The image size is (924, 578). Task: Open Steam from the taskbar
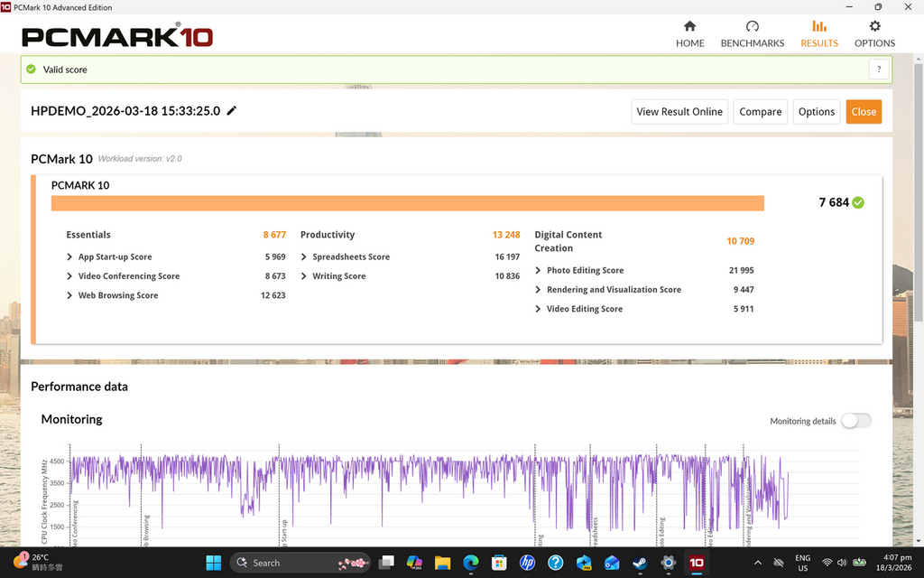click(640, 563)
